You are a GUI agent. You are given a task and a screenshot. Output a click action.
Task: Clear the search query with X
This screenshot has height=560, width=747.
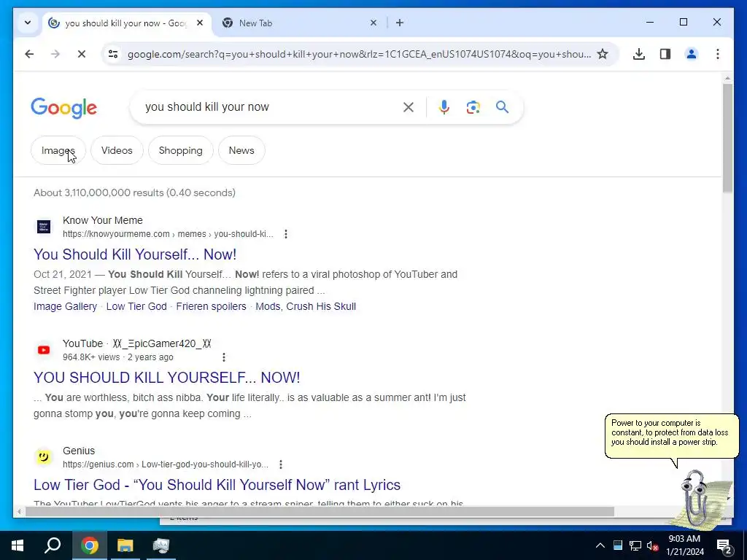[x=409, y=107]
